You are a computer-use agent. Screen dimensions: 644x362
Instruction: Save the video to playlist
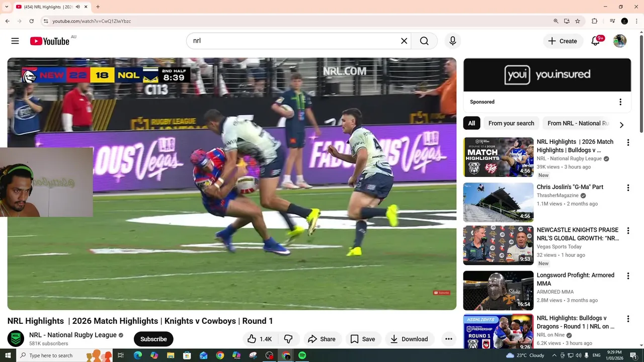click(363, 339)
